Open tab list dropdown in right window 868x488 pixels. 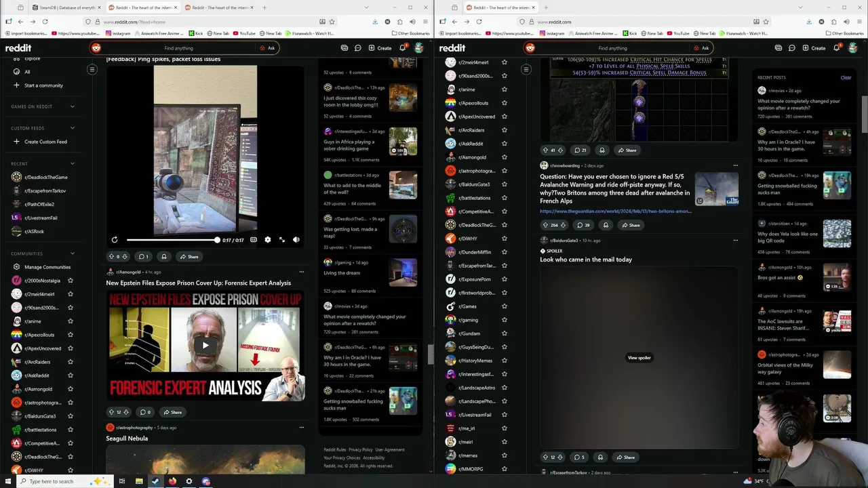801,7
